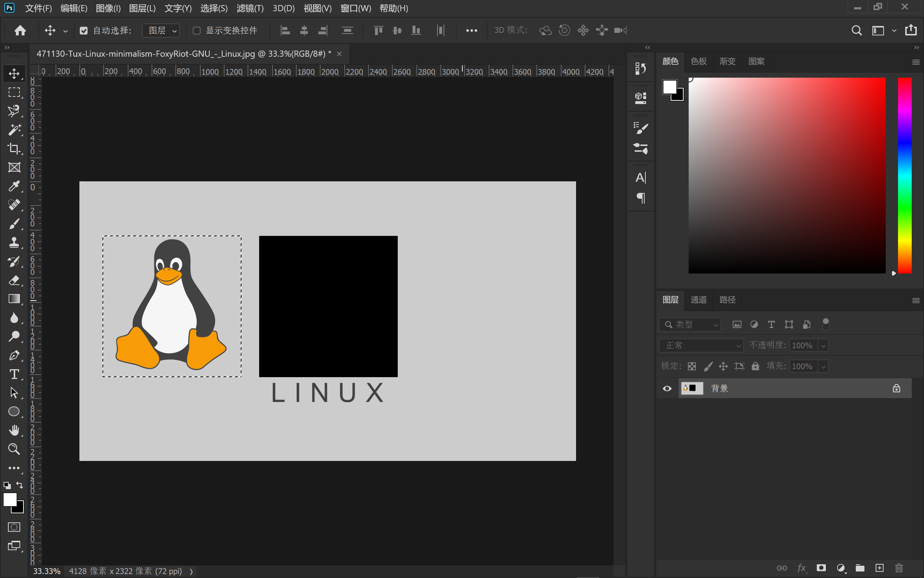Click the Home button in options bar
This screenshot has width=924, height=578.
pyautogui.click(x=20, y=30)
